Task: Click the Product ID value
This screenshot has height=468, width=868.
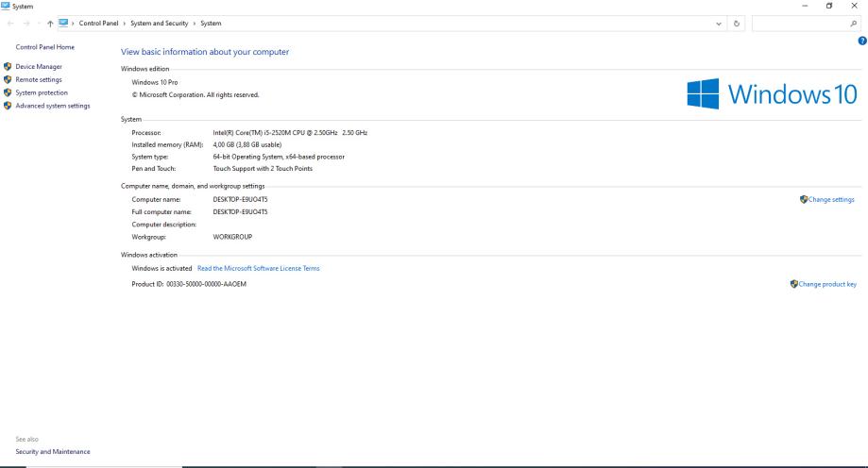Action: point(206,284)
